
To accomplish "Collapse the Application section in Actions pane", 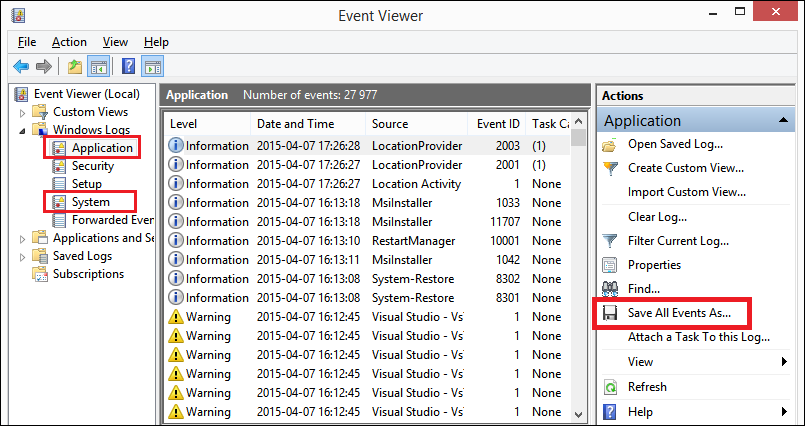I will pyautogui.click(x=783, y=121).
